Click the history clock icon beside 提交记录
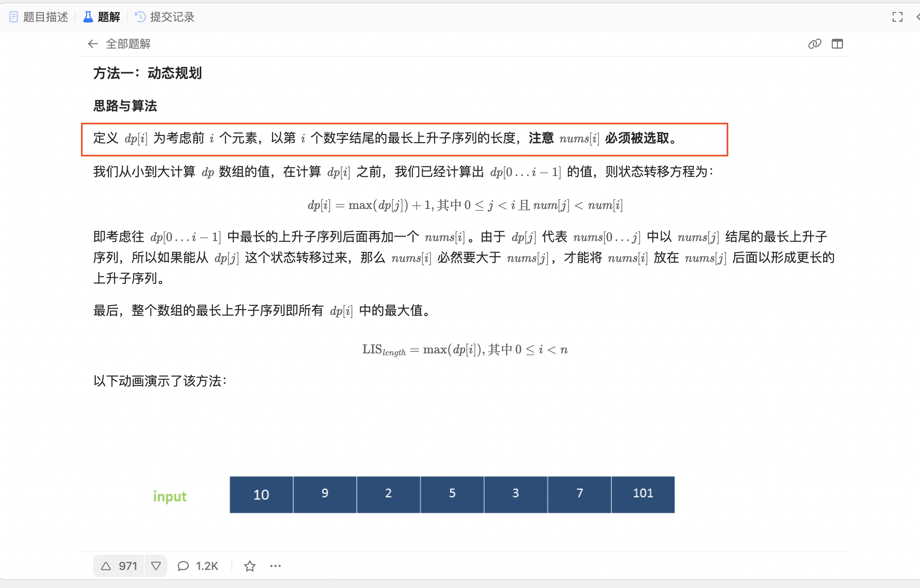Image resolution: width=920 pixels, height=588 pixels. pos(139,16)
